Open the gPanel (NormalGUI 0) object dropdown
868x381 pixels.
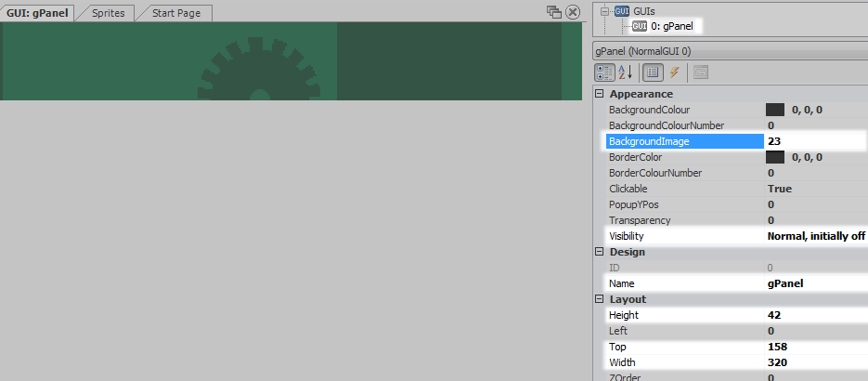point(731,51)
